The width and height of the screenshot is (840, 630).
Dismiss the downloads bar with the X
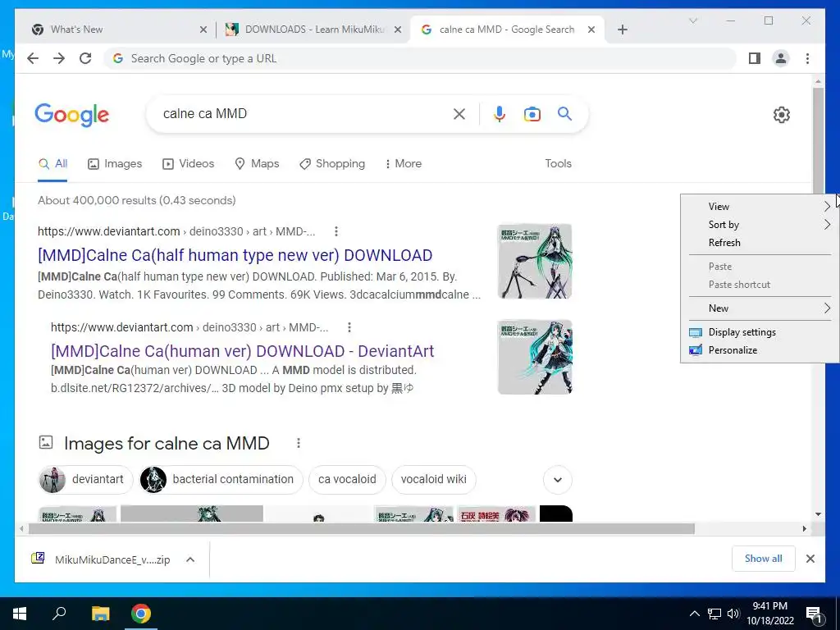(810, 559)
